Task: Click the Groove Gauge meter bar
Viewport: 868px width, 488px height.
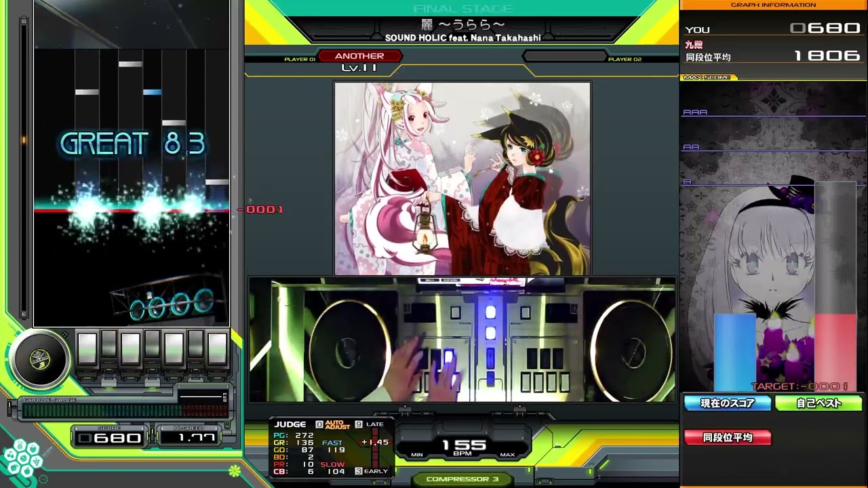Action: pyautogui.click(x=125, y=410)
